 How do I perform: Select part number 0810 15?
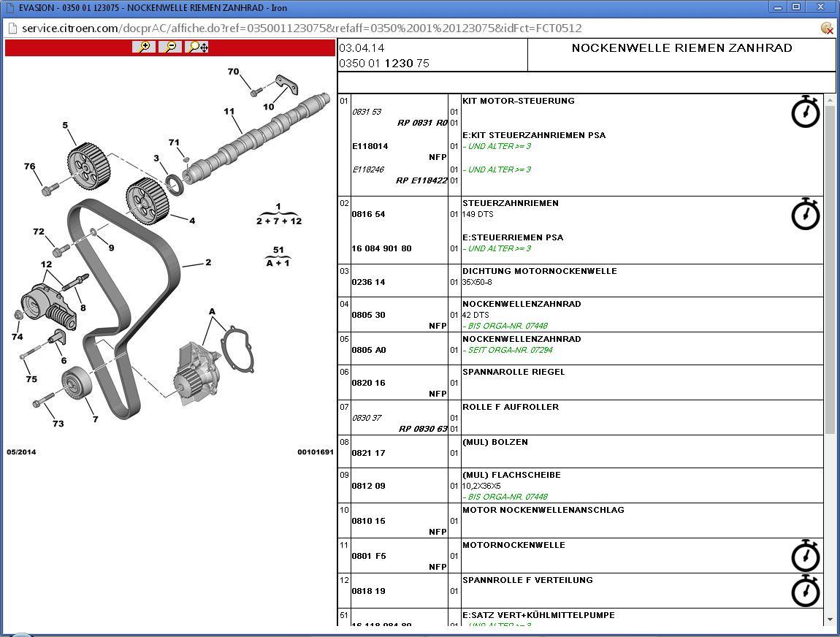click(x=368, y=521)
